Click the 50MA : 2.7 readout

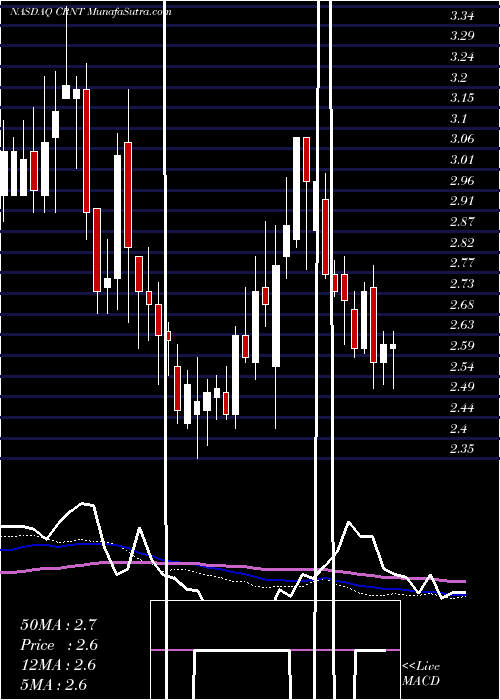[58, 625]
